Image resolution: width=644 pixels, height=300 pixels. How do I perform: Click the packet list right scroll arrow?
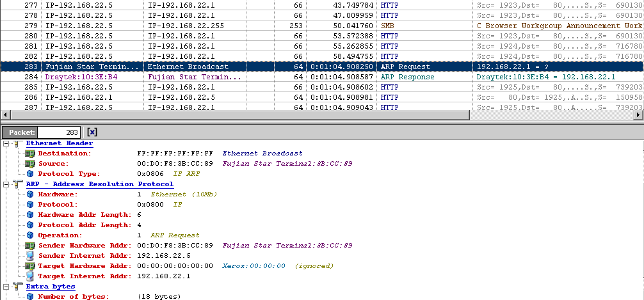(x=639, y=115)
